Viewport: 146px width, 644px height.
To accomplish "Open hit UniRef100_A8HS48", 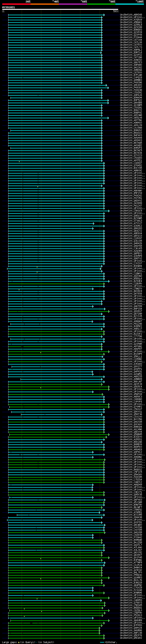I will point(131,15).
